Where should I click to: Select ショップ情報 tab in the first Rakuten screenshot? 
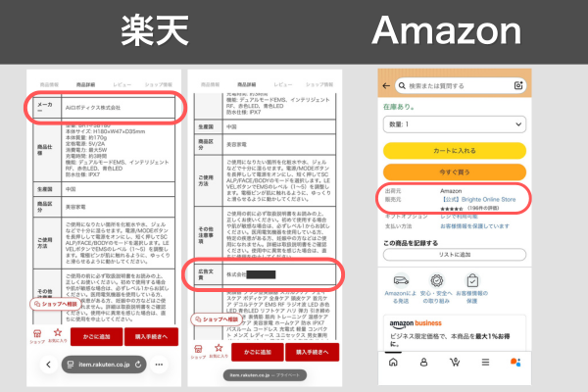click(x=159, y=85)
